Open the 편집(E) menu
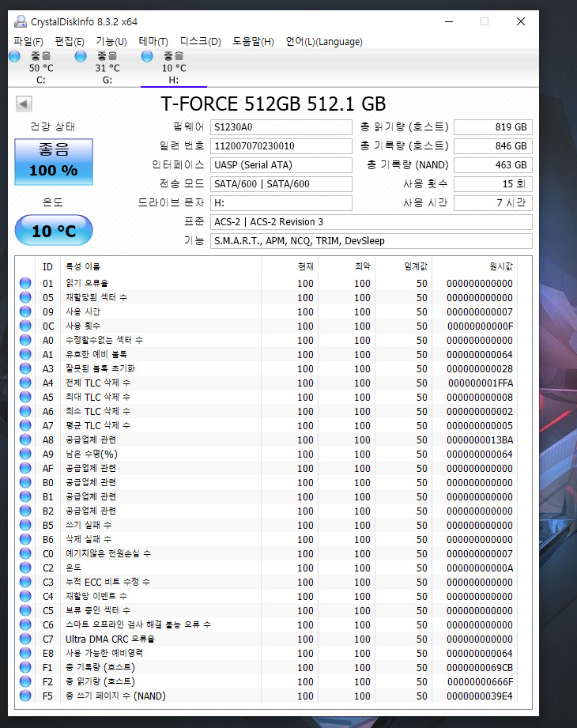The height and width of the screenshot is (728, 577). (x=70, y=41)
